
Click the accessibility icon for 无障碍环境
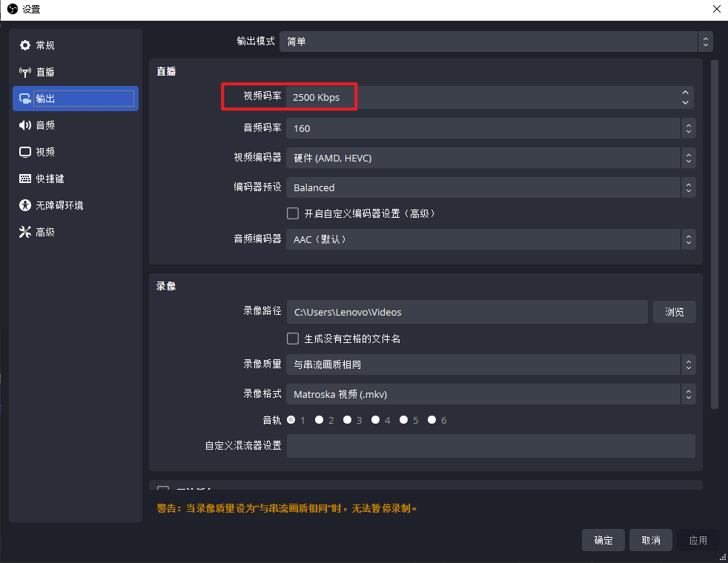[25, 205]
